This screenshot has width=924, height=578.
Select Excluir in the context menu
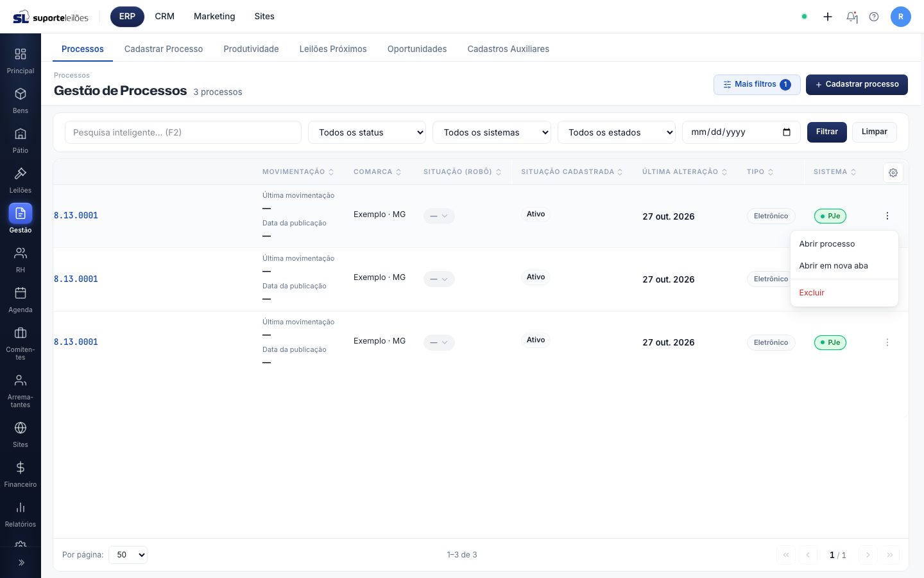844,293
